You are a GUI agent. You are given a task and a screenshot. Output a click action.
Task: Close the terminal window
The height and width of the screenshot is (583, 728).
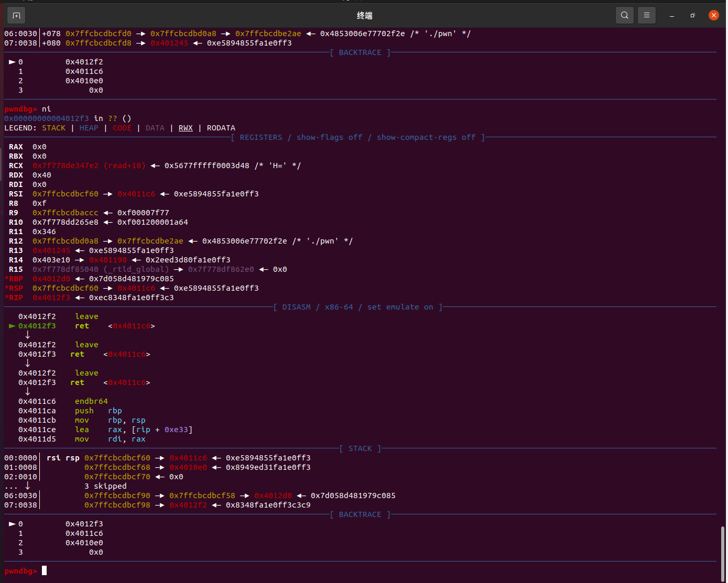click(x=714, y=15)
